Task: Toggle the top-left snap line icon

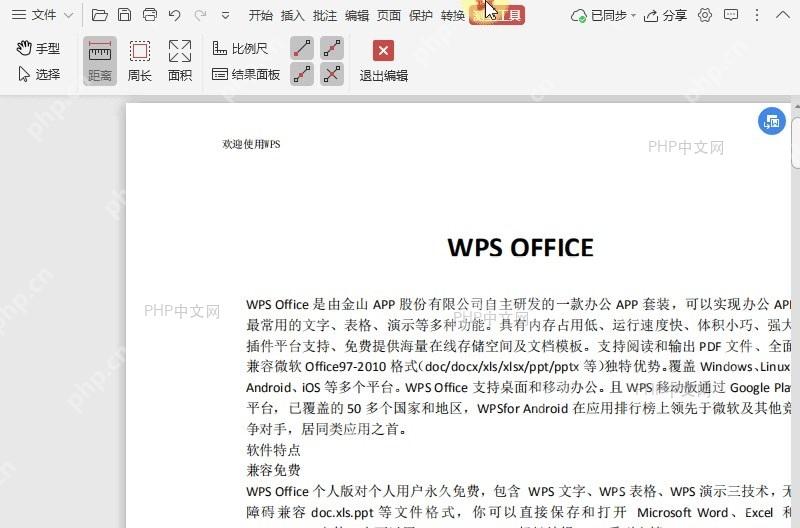Action: (302, 48)
